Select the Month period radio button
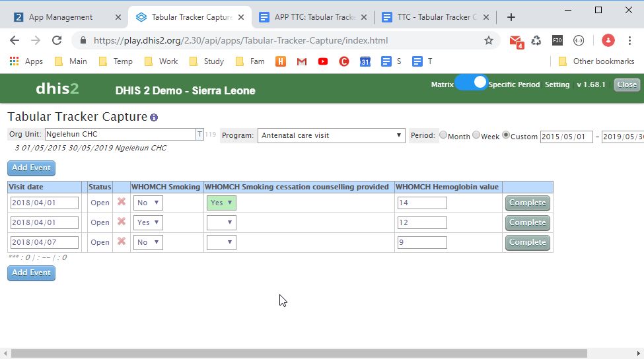The height and width of the screenshot is (359, 644). 443,135
